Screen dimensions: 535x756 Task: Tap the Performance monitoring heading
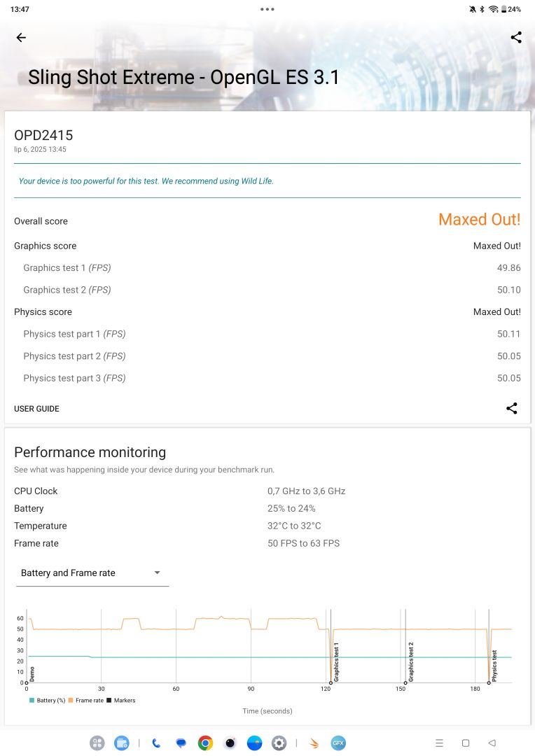coord(90,452)
